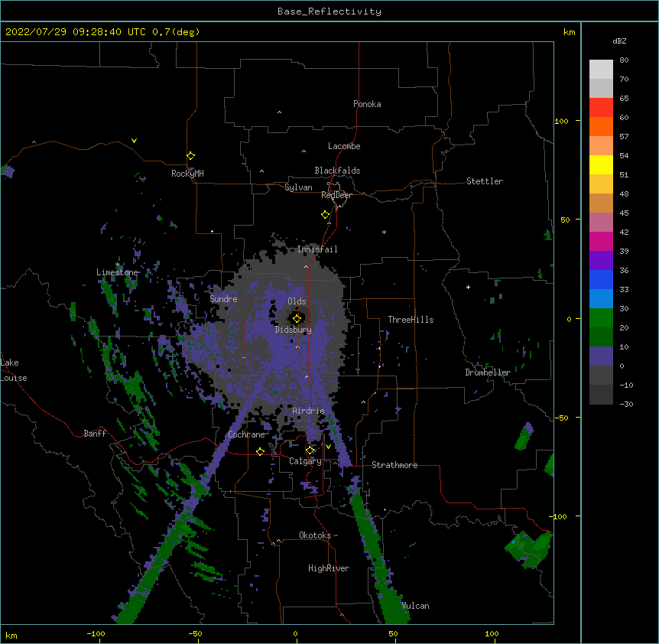Click the HighRiver town label
This screenshot has width=659, height=644.
click(329, 568)
